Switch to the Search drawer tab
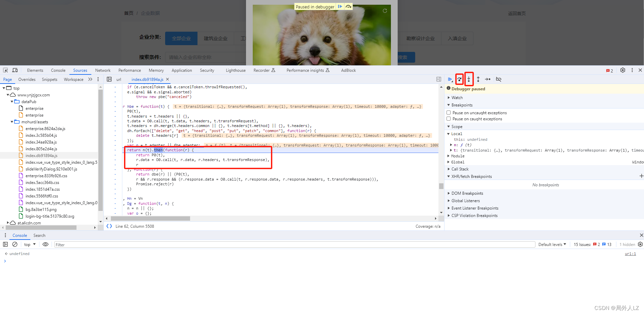Image resolution: width=644 pixels, height=314 pixels. pos(39,235)
